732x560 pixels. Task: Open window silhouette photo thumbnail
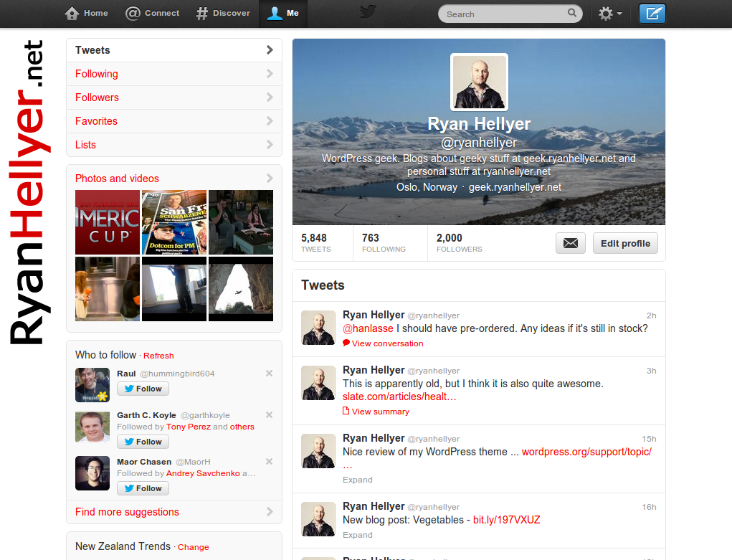[174, 289]
